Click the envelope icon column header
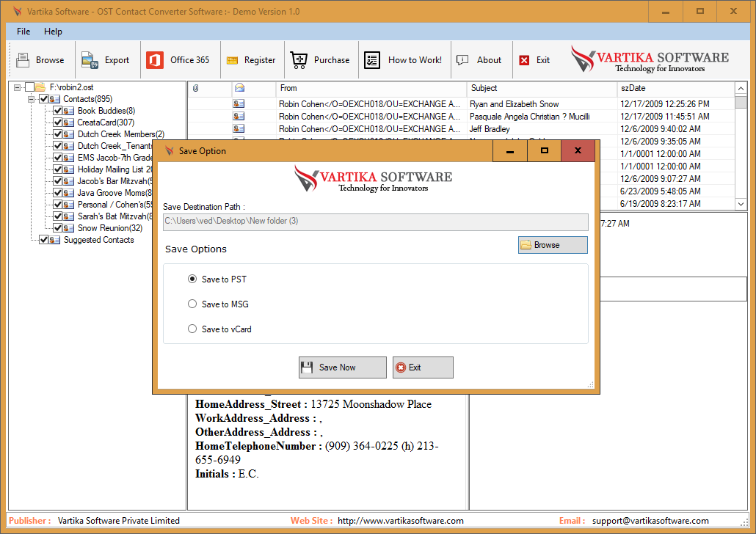Screen dimensions: 756x534 point(239,88)
